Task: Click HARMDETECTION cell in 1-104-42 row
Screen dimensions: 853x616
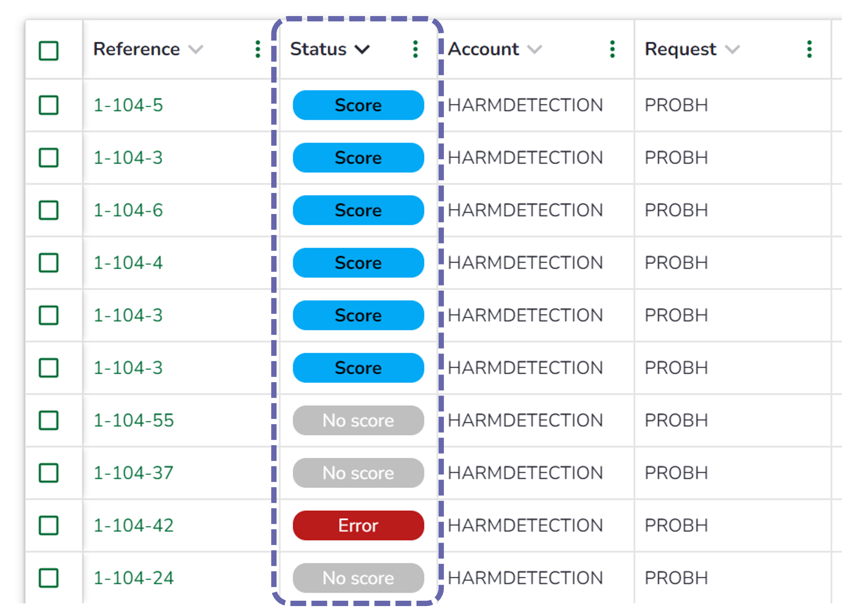Action: click(x=525, y=525)
